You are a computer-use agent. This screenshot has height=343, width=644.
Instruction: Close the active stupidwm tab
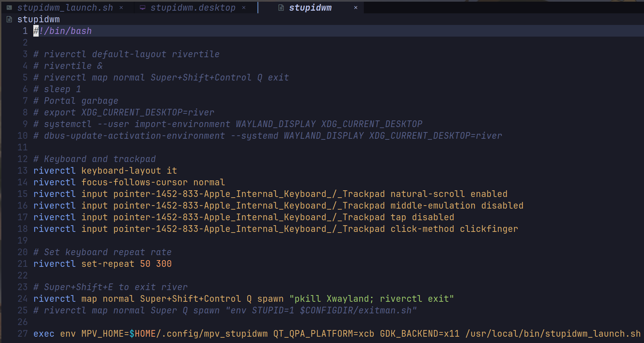point(355,8)
